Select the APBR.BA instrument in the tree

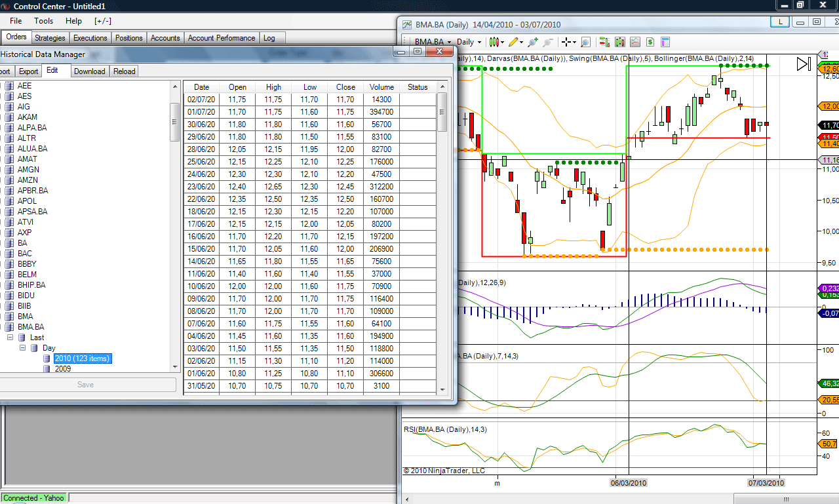coord(33,191)
